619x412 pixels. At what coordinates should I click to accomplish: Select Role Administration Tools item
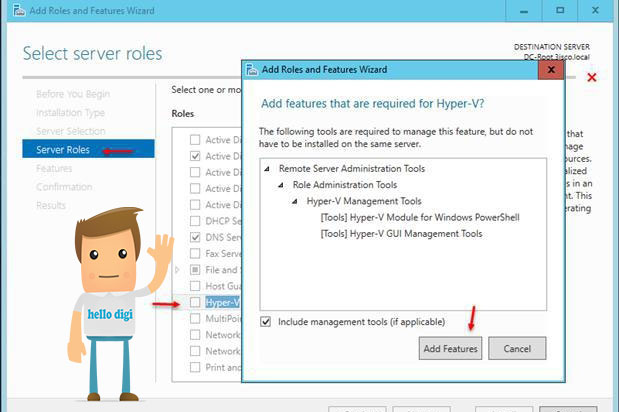(x=345, y=185)
